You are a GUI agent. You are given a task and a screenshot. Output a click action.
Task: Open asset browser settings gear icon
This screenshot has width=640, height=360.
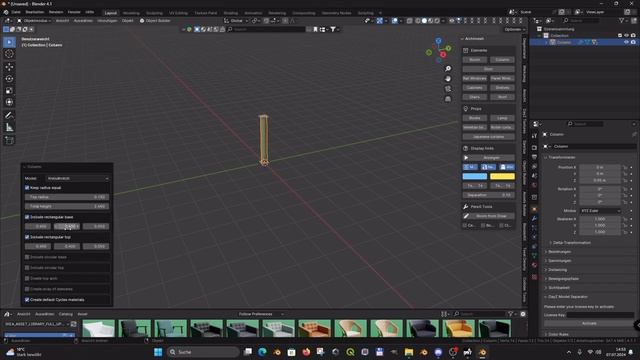click(x=523, y=314)
